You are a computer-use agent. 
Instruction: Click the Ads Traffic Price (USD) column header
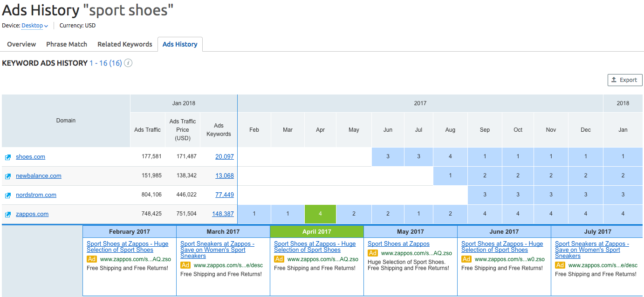183,130
